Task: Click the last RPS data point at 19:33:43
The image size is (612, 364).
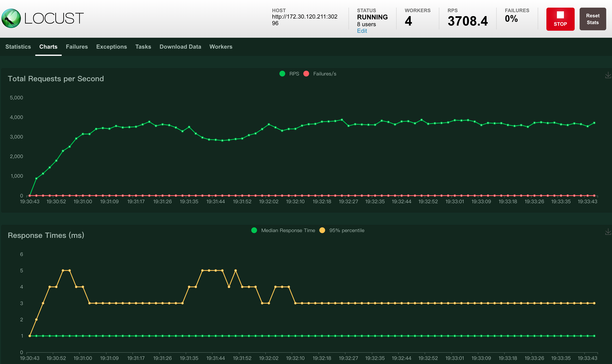Action: [594, 123]
